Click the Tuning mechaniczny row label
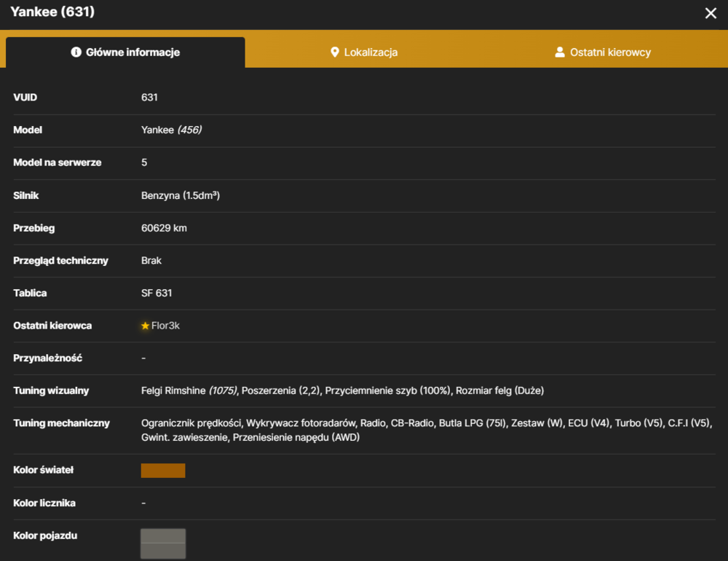The width and height of the screenshot is (728, 561). 61,423
